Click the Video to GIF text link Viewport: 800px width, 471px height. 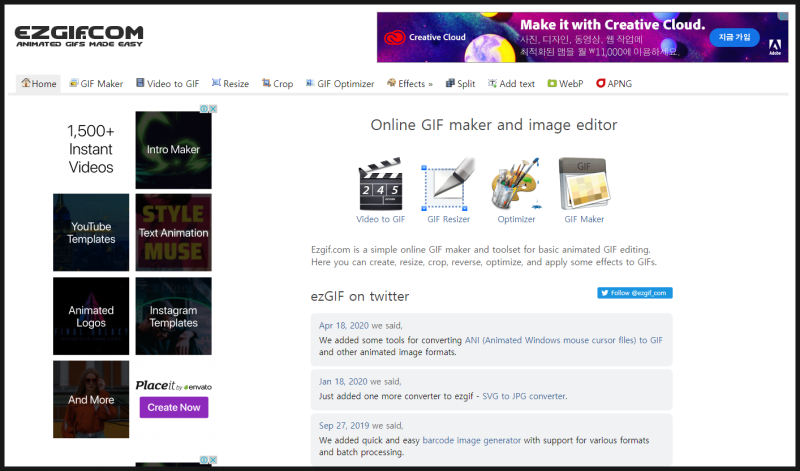click(x=381, y=219)
